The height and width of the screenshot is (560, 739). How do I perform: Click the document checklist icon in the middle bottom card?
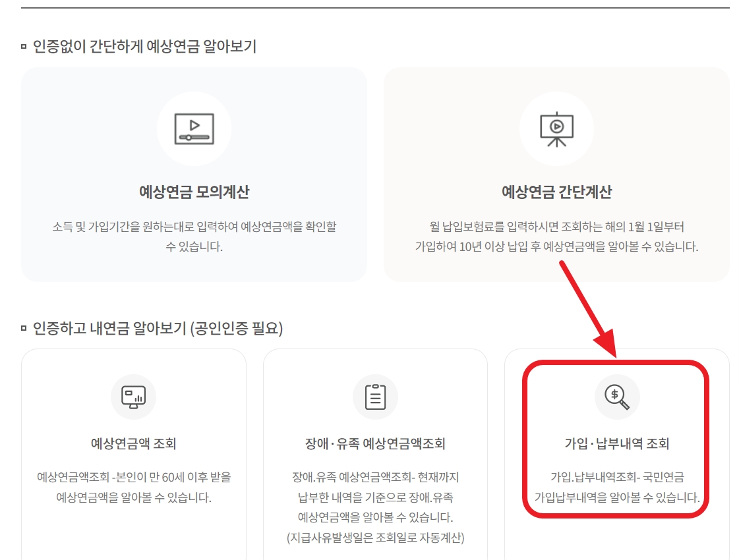click(x=375, y=396)
